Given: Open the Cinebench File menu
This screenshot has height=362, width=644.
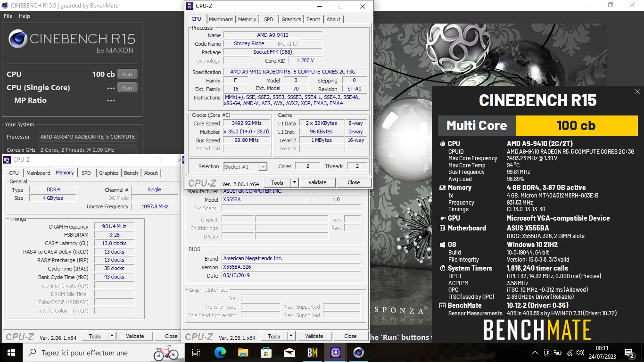Looking at the screenshot, I should pos(8,16).
